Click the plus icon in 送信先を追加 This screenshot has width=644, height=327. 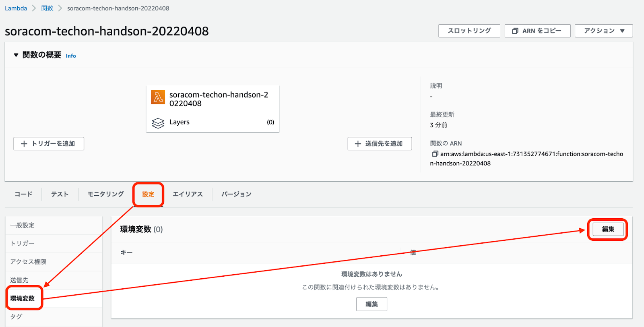[x=358, y=144]
